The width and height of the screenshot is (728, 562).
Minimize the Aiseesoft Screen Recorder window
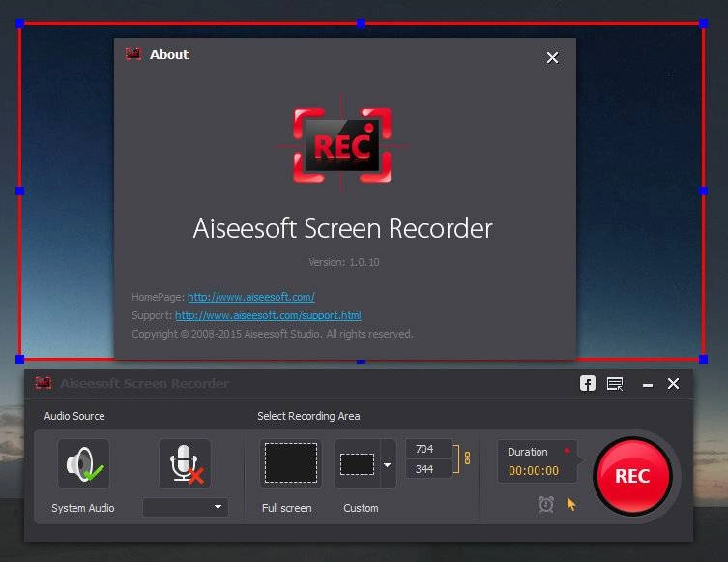coord(648,385)
